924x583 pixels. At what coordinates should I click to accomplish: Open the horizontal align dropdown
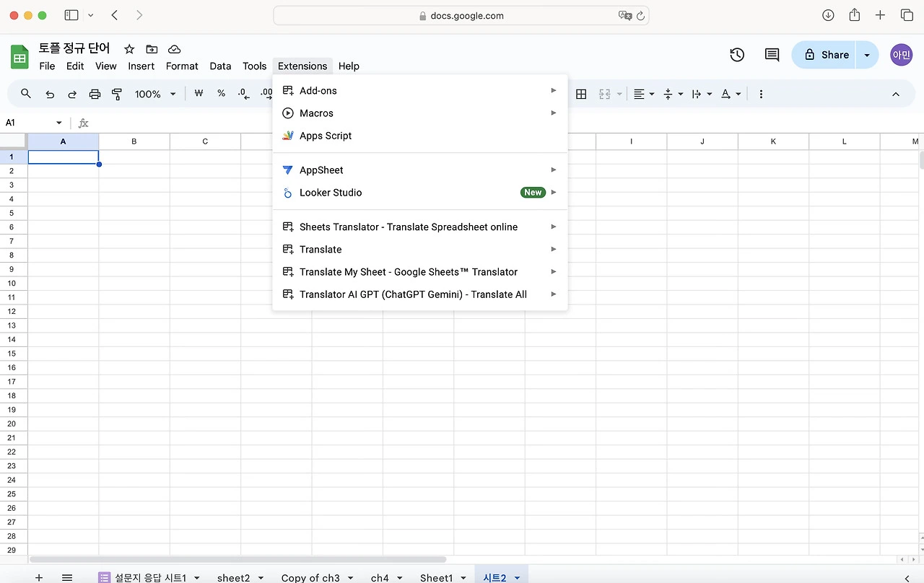644,94
